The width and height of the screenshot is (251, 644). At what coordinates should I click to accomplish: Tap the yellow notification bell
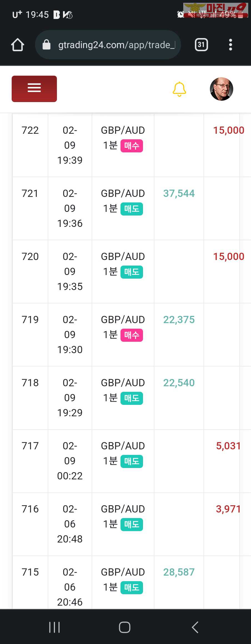[179, 89]
